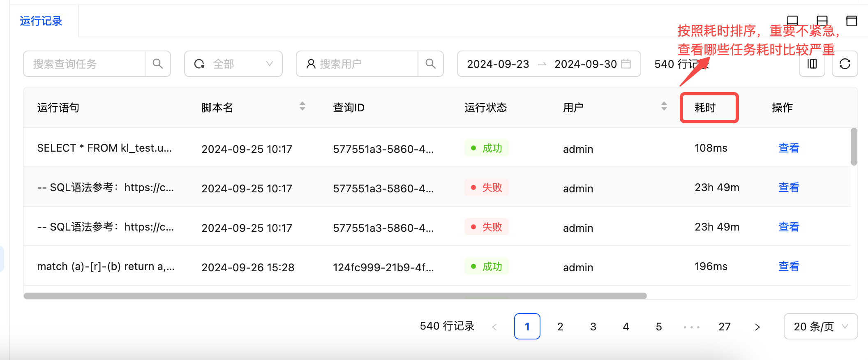Click 查看 for the 108ms row

tap(789, 148)
